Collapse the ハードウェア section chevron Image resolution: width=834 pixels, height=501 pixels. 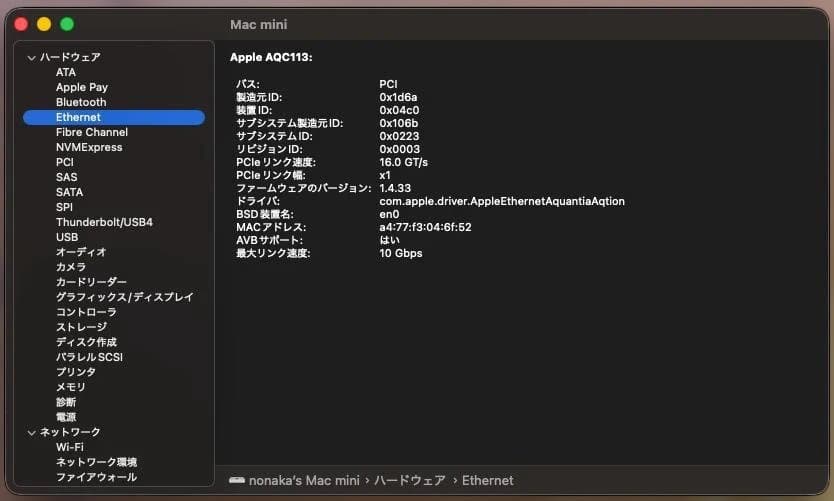(31, 57)
